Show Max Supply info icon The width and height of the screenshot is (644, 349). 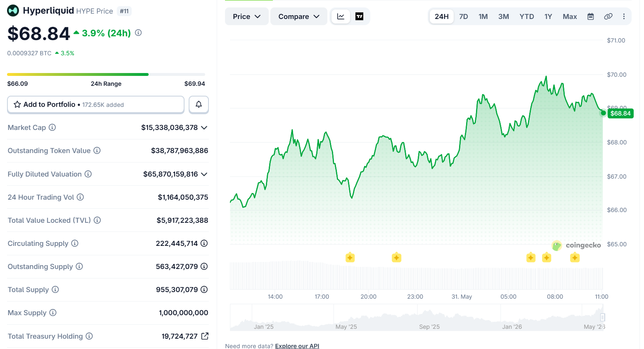[x=53, y=313]
